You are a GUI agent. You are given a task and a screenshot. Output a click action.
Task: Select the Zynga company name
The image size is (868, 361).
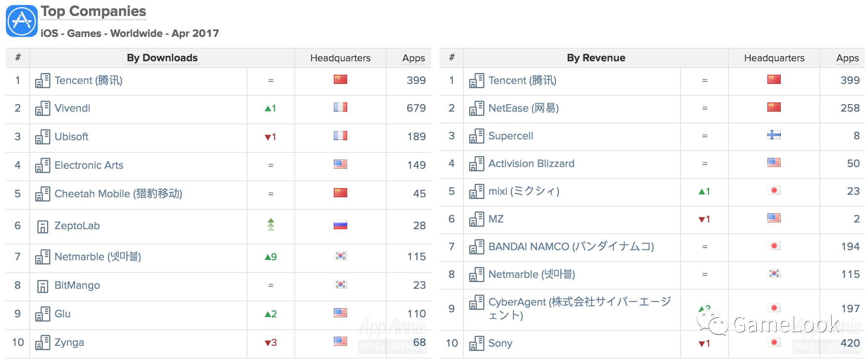[x=69, y=343]
